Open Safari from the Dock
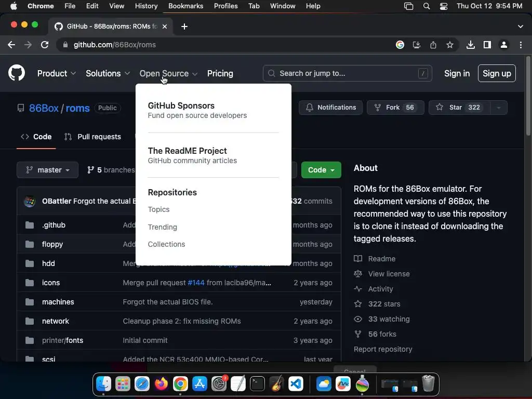This screenshot has height=399, width=532. click(142, 384)
